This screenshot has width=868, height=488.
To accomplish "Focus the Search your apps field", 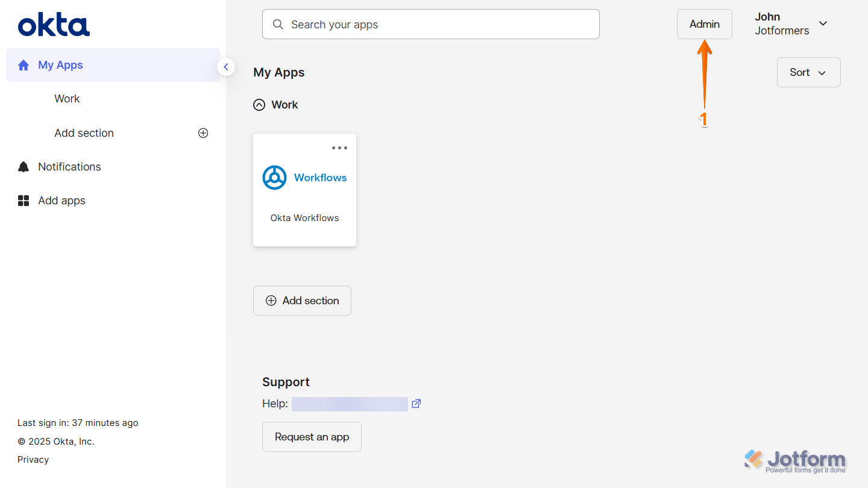I will coord(431,24).
